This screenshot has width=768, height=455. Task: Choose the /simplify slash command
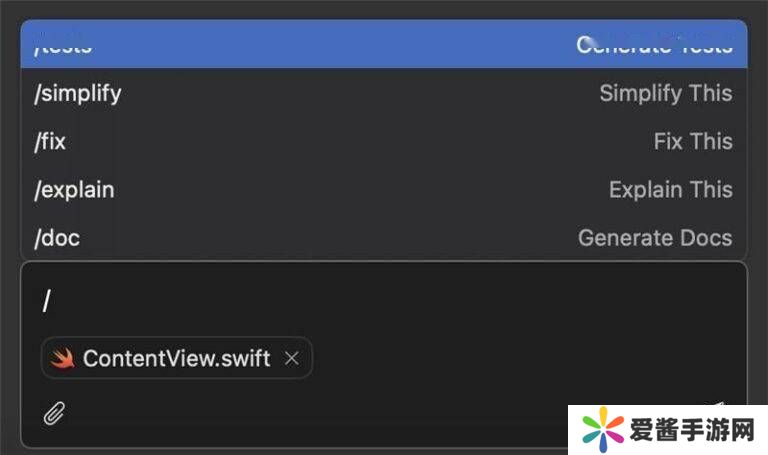pos(78,94)
